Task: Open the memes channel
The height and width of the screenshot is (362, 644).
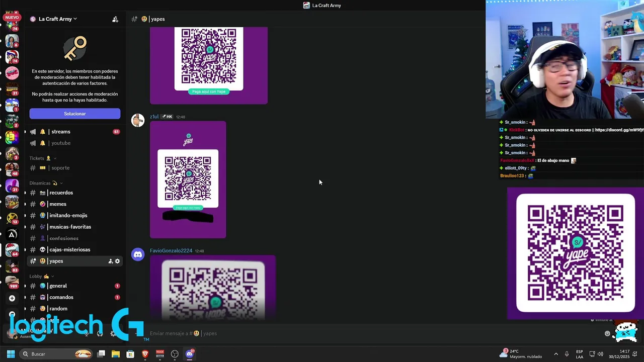Action: [x=73, y=204]
